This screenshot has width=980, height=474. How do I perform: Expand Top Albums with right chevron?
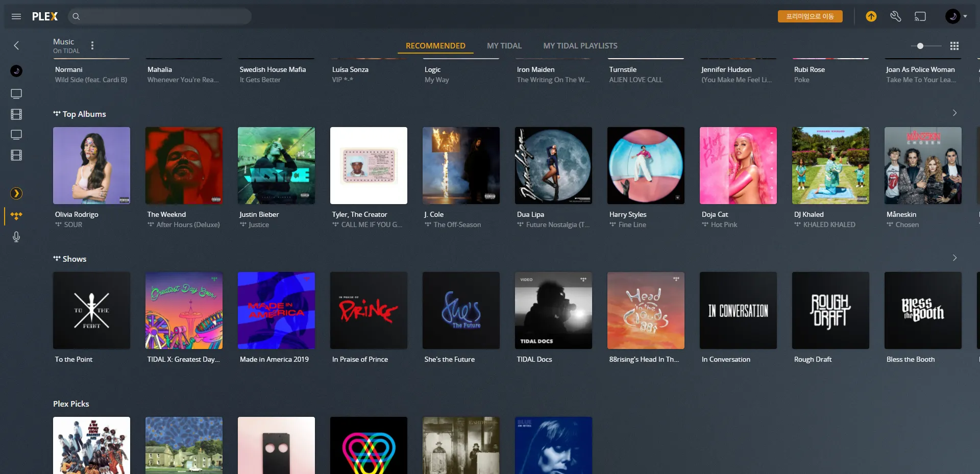(x=954, y=113)
